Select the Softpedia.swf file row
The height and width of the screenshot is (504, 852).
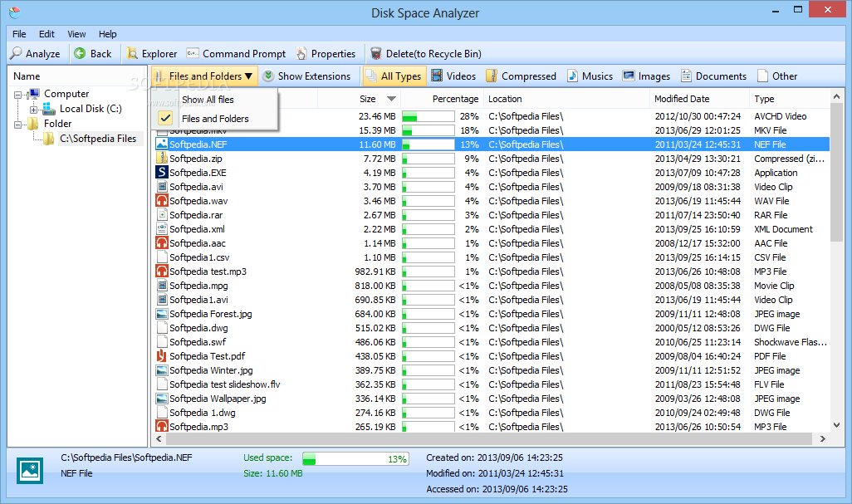pyautogui.click(x=492, y=342)
